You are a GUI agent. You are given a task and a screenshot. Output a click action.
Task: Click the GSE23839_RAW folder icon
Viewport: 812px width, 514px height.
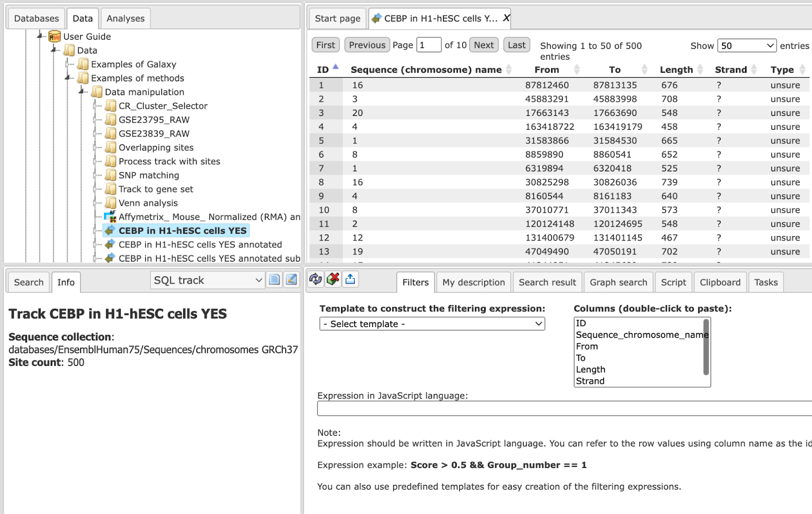110,134
